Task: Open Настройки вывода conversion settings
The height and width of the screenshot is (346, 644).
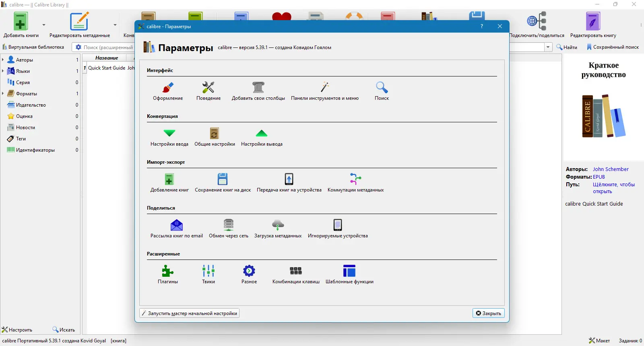Action: (262, 137)
